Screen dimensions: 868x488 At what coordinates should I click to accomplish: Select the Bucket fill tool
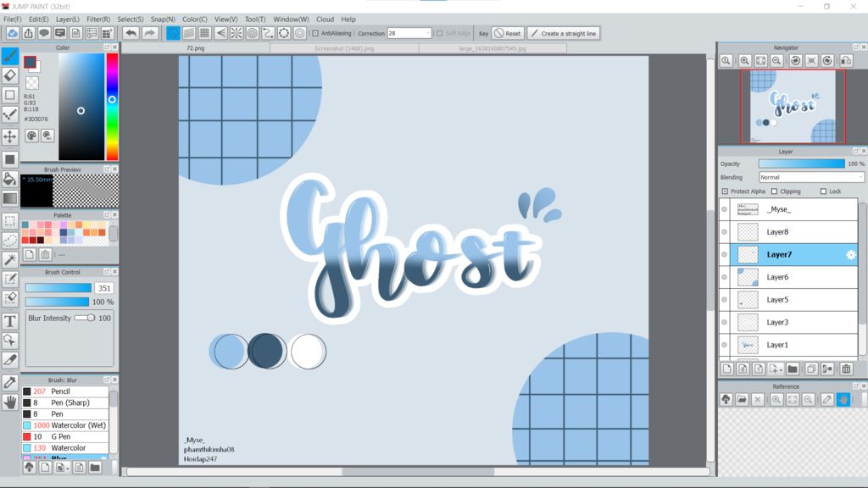pyautogui.click(x=10, y=179)
